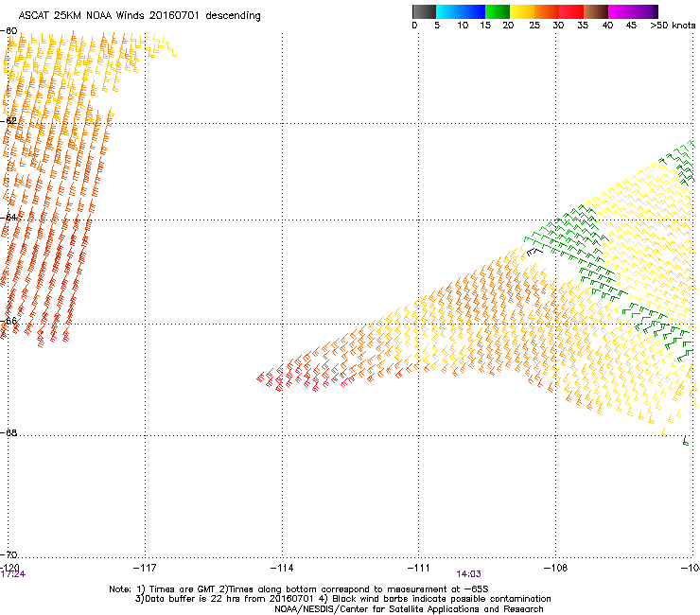This screenshot has width=700, height=615.
Task: Click the -111 longitude label
Action: 418,568
